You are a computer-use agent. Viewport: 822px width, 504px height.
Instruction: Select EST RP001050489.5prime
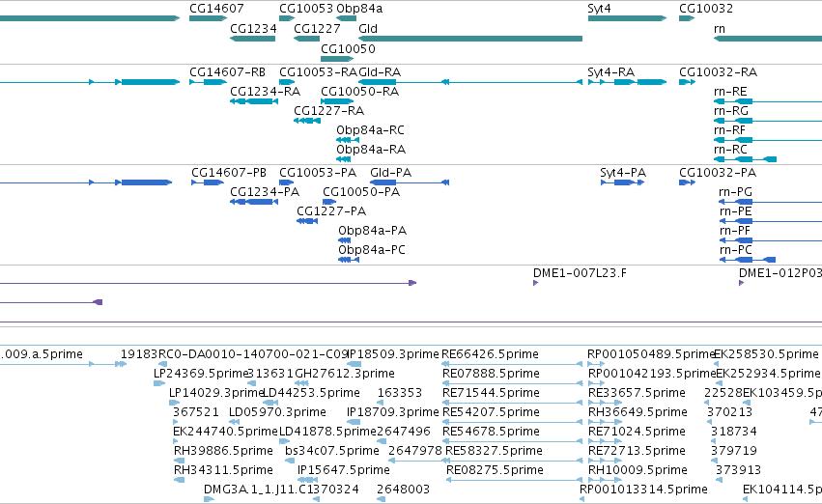point(651,354)
